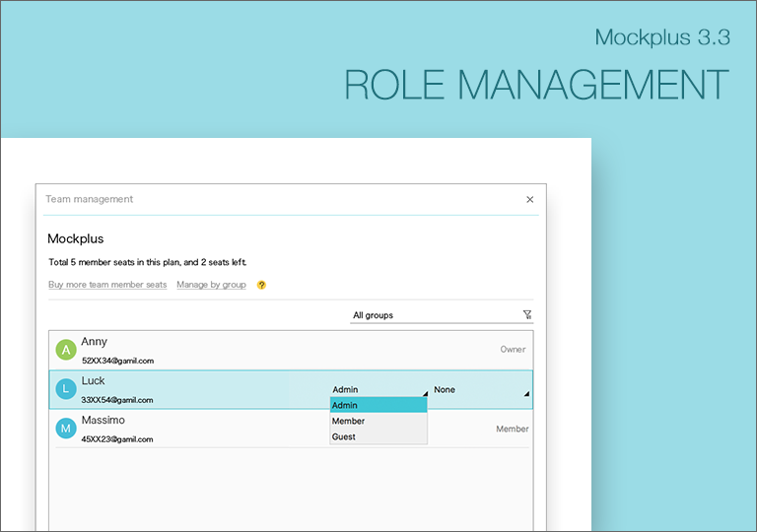Click the filter funnel icon beside All groups
Image resolution: width=757 pixels, height=532 pixels.
(527, 314)
